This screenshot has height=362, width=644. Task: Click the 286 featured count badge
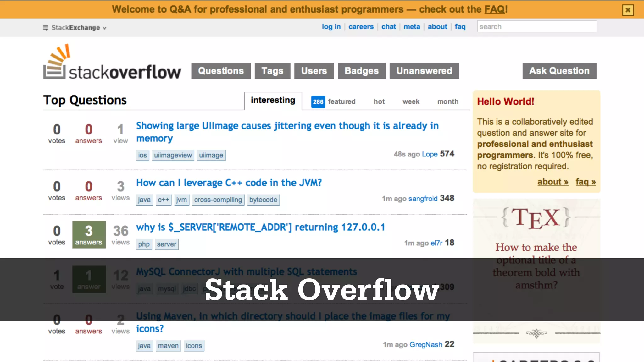click(318, 102)
